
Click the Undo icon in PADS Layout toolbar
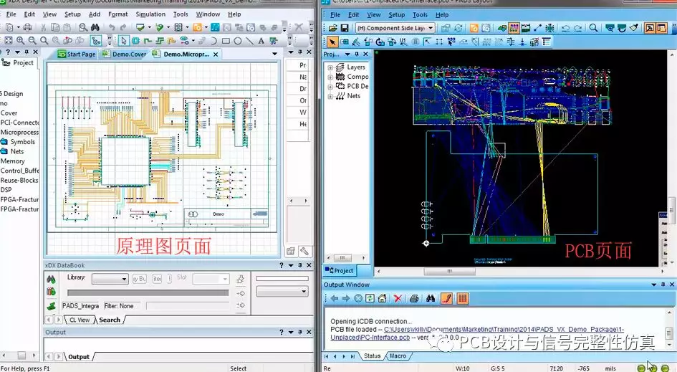pos(566,28)
